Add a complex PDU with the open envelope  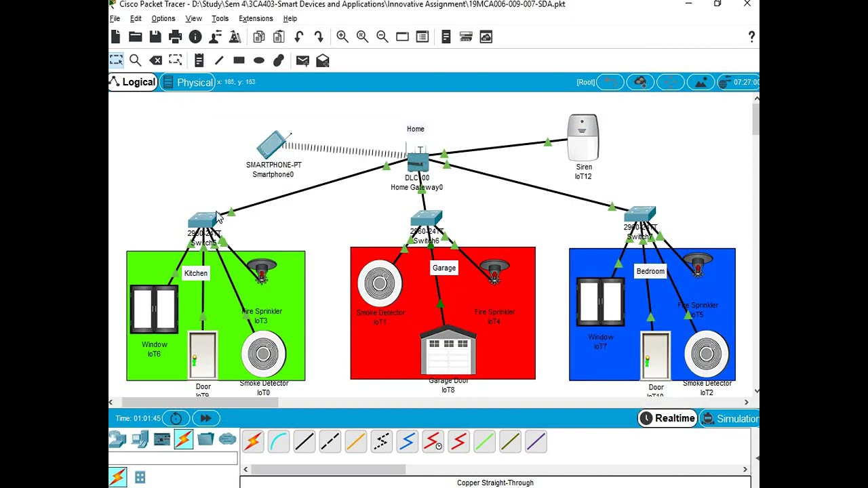pos(323,60)
